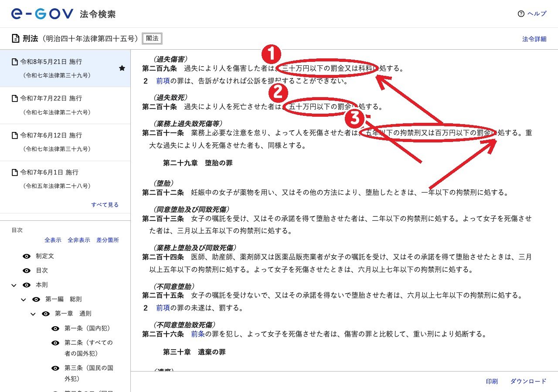Viewport: 558px width, 392px height.
Task: Toggle visibility eye for 目次 entry
Action: tap(27, 270)
